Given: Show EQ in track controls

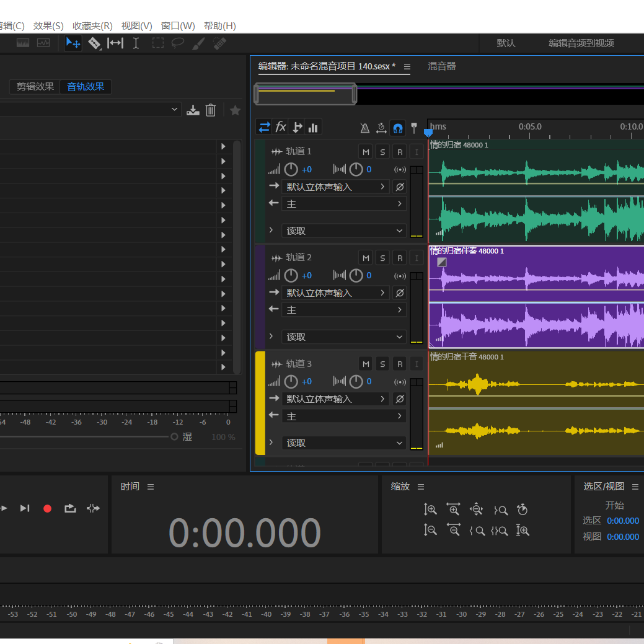Looking at the screenshot, I should pyautogui.click(x=314, y=127).
